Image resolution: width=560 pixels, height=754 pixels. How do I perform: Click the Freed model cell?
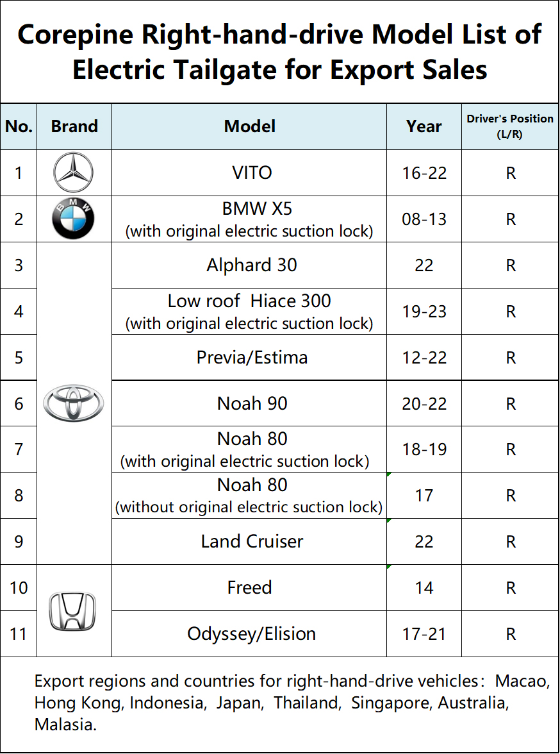coord(249,587)
